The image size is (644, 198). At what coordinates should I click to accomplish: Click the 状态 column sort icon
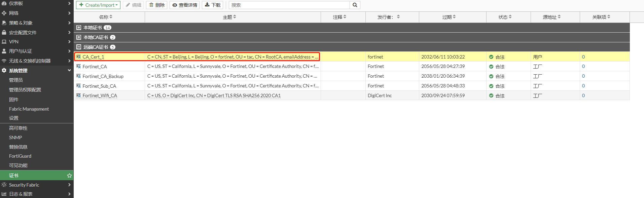(510, 17)
